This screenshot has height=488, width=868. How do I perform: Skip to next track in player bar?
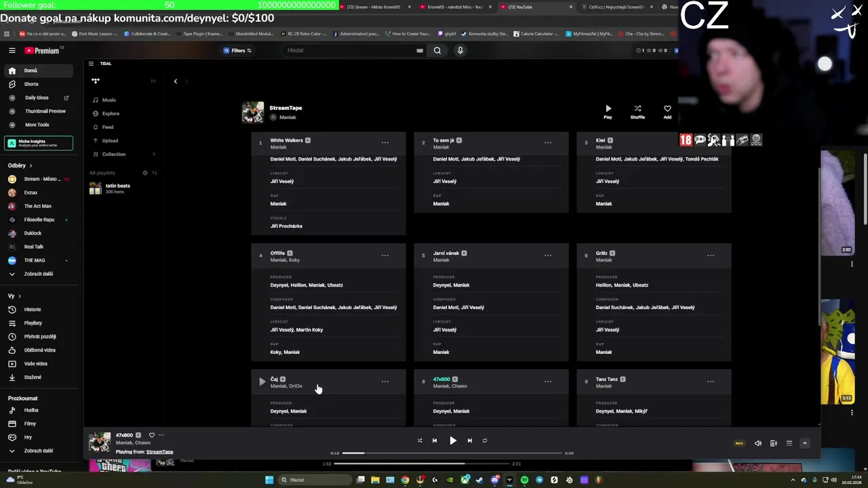[x=469, y=441]
